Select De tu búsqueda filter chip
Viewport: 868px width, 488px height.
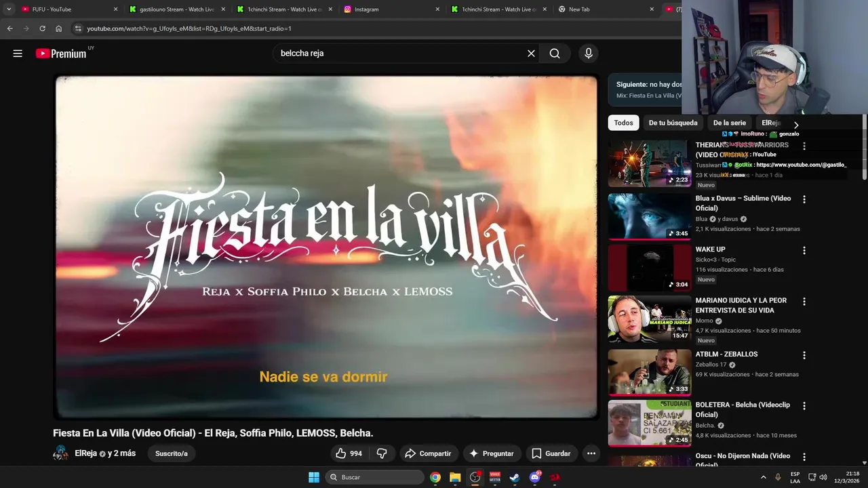point(673,123)
